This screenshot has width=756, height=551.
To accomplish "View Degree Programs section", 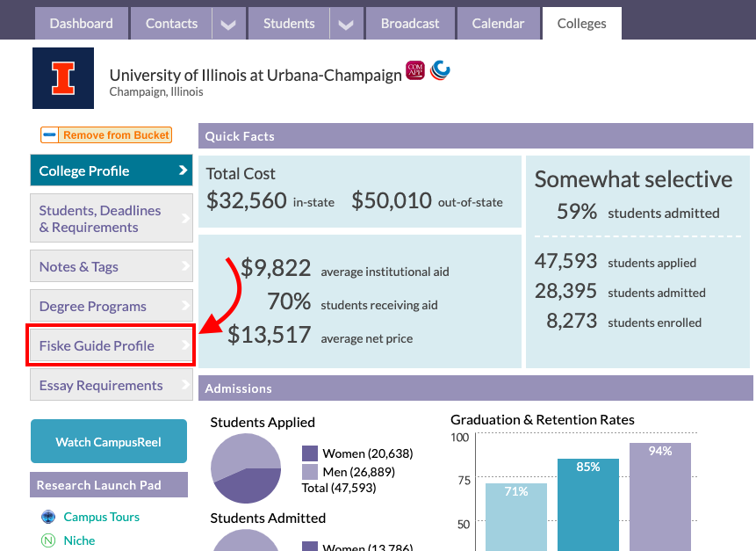I will pos(112,306).
